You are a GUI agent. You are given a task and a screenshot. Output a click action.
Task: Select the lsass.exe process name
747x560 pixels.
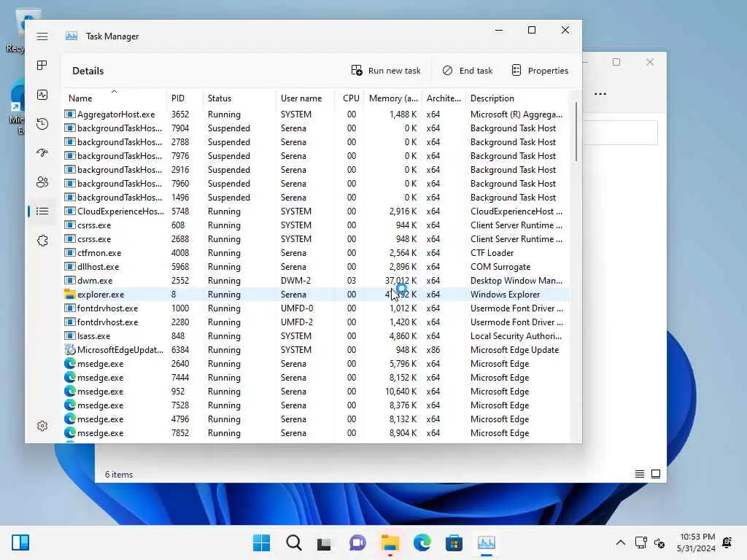[x=93, y=336]
